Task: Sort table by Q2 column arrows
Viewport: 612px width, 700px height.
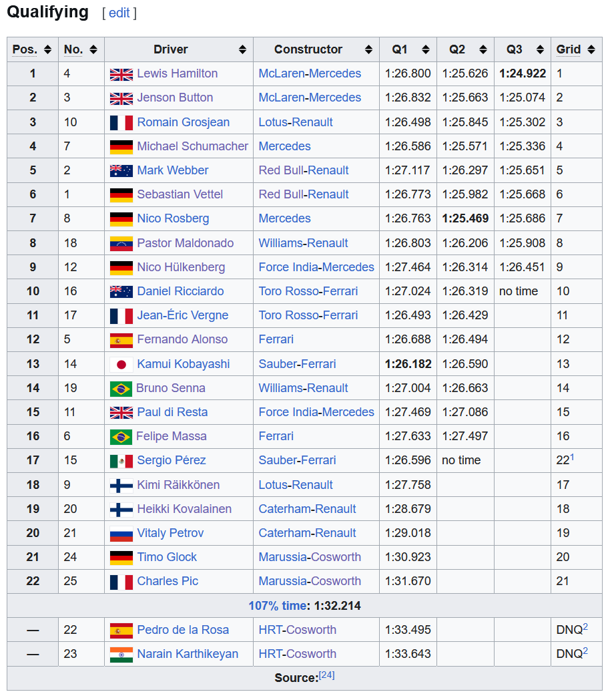Action: tap(483, 49)
